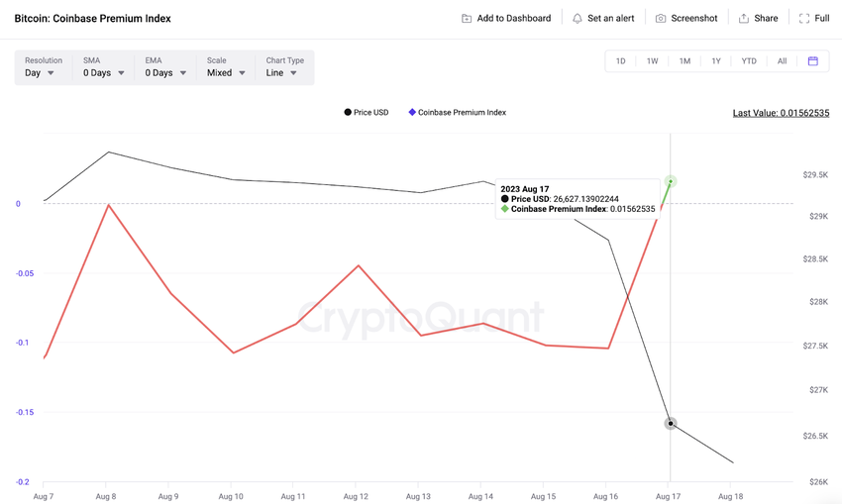Click the chart title Bitcoin: Coinbase Premium Index

92,18
